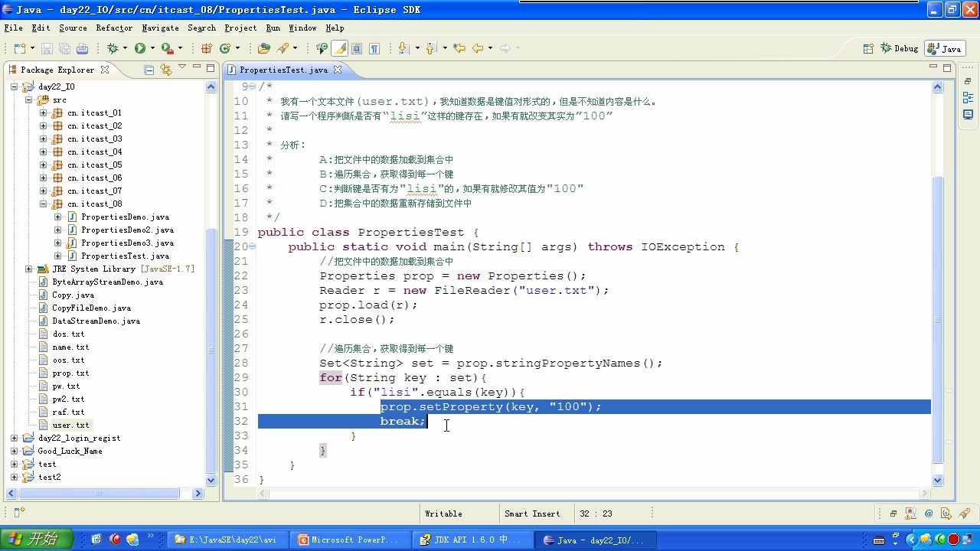
Task: Open dropdown arrow next to Back arrow
Action: point(490,48)
